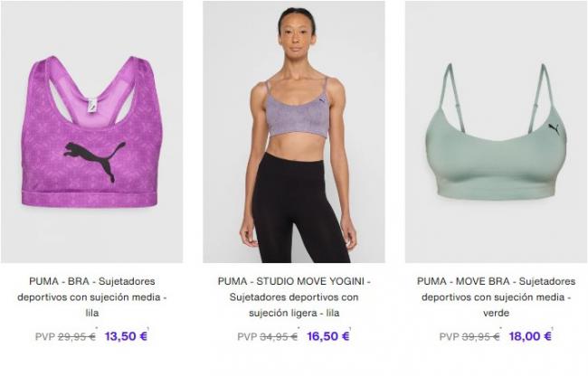Click the 18,00 € sale price
The image size is (588, 376).
pyautogui.click(x=530, y=336)
